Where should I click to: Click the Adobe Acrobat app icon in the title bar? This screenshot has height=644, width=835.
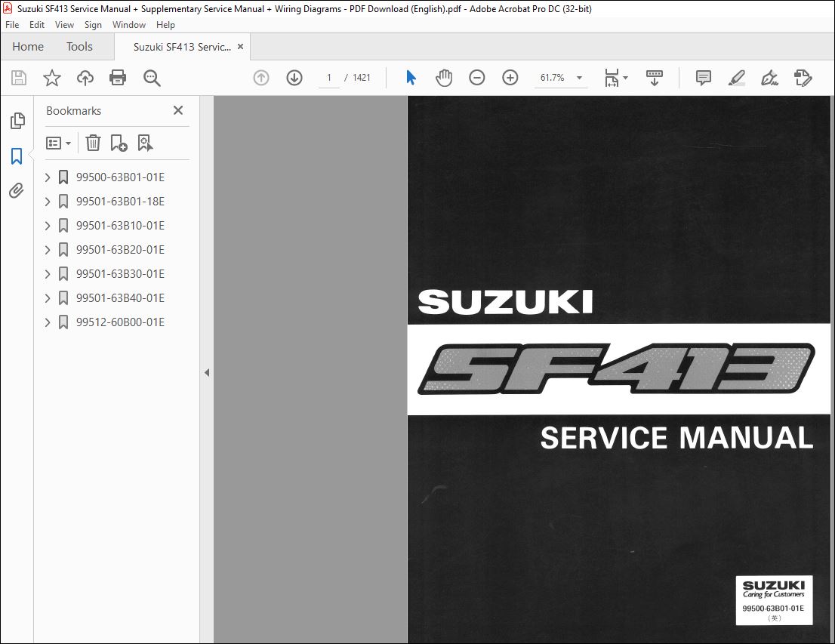8,8
